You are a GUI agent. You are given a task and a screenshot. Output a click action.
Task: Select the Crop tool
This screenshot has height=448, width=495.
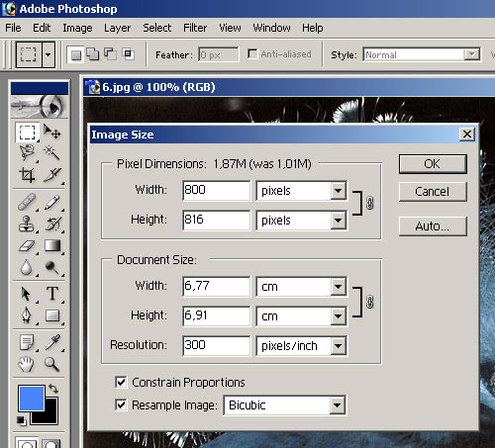pos(27,175)
